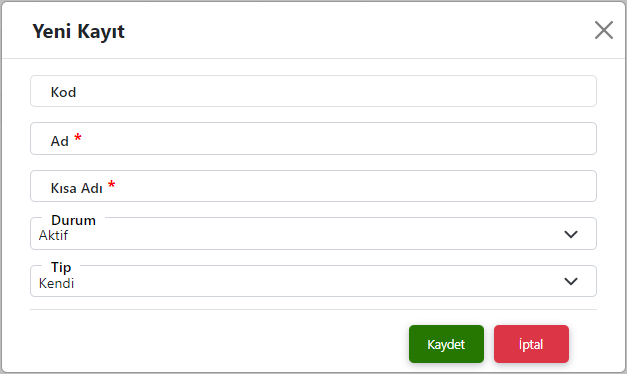The image size is (627, 374).
Task: Select the Kendi value in Tip
Action: 56,283
